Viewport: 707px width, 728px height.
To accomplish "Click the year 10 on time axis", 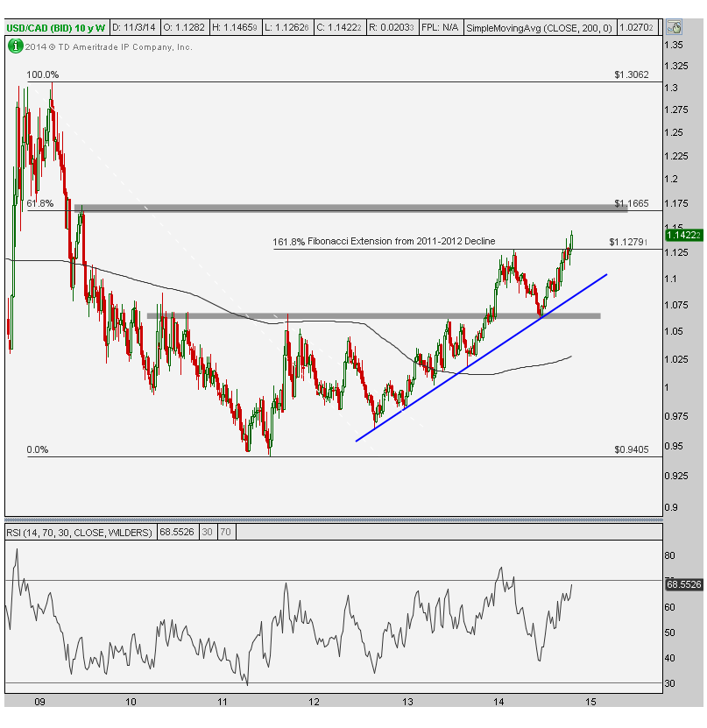I will (x=131, y=702).
